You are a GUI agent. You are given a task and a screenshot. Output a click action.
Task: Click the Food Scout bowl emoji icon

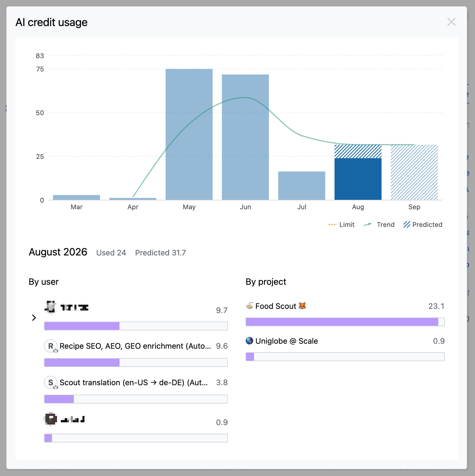coord(249,306)
